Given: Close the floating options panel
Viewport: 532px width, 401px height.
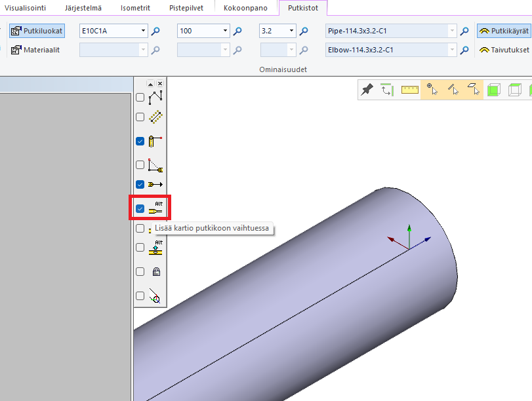Looking at the screenshot, I should tap(160, 84).
